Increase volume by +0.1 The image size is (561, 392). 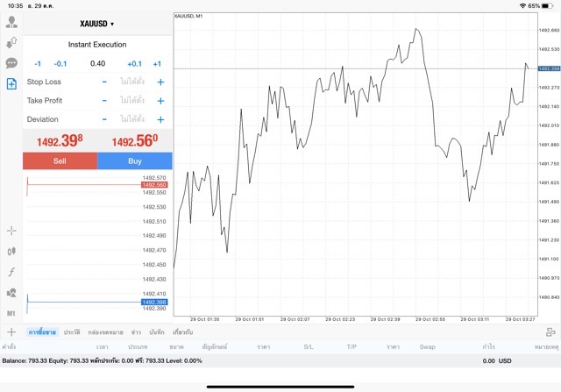tap(134, 64)
